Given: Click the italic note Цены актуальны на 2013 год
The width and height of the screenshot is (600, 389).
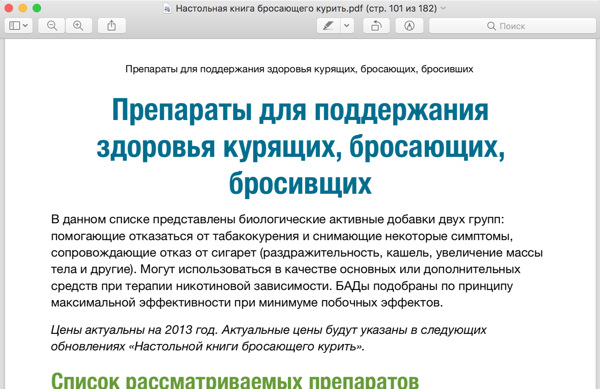Looking at the screenshot, I should click(x=269, y=338).
